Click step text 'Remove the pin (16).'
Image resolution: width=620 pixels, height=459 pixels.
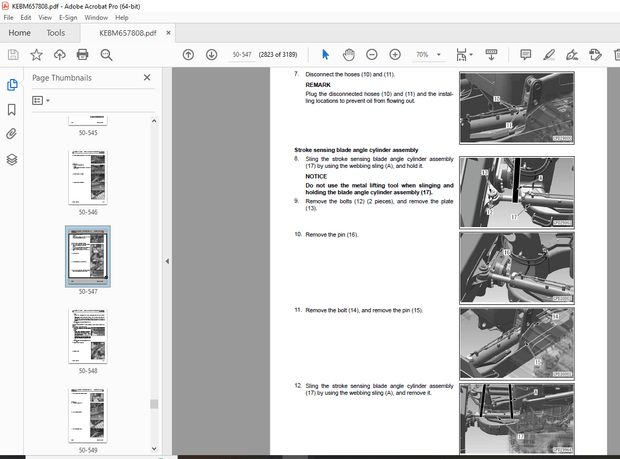[x=332, y=234]
